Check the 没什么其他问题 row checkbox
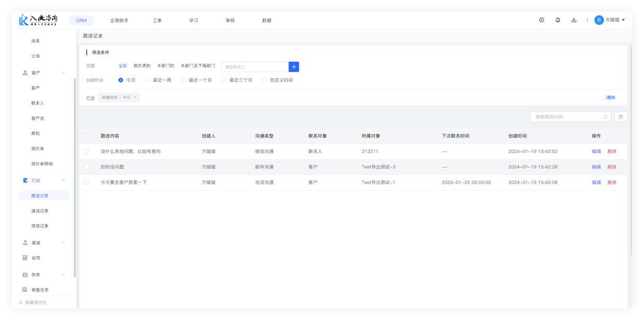 pos(86,151)
